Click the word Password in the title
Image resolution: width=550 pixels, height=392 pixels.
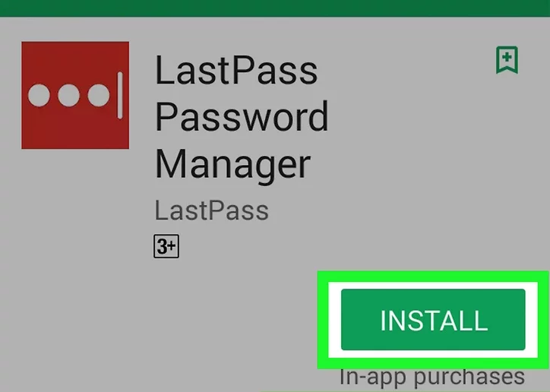click(x=242, y=116)
